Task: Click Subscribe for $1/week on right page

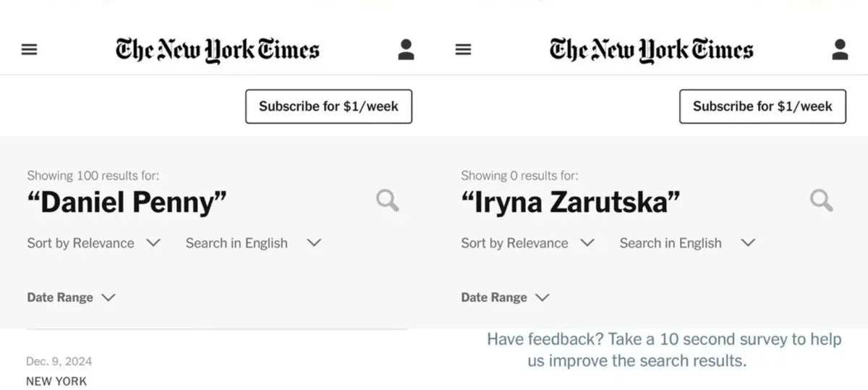Action: click(x=763, y=106)
